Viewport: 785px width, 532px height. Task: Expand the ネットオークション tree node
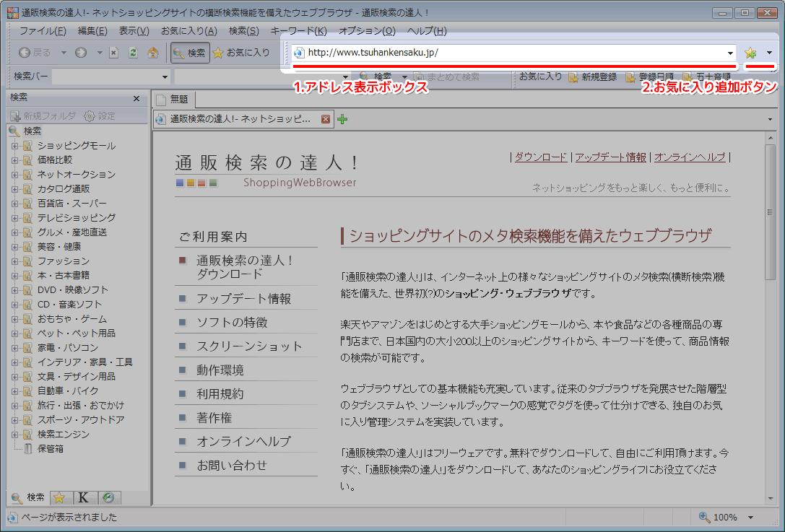tap(14, 175)
